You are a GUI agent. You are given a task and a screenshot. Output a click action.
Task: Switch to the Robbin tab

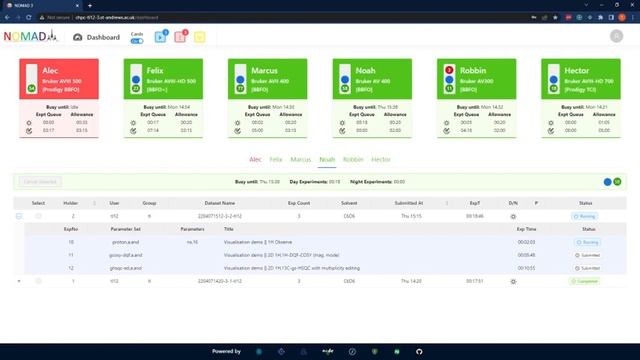click(x=353, y=160)
